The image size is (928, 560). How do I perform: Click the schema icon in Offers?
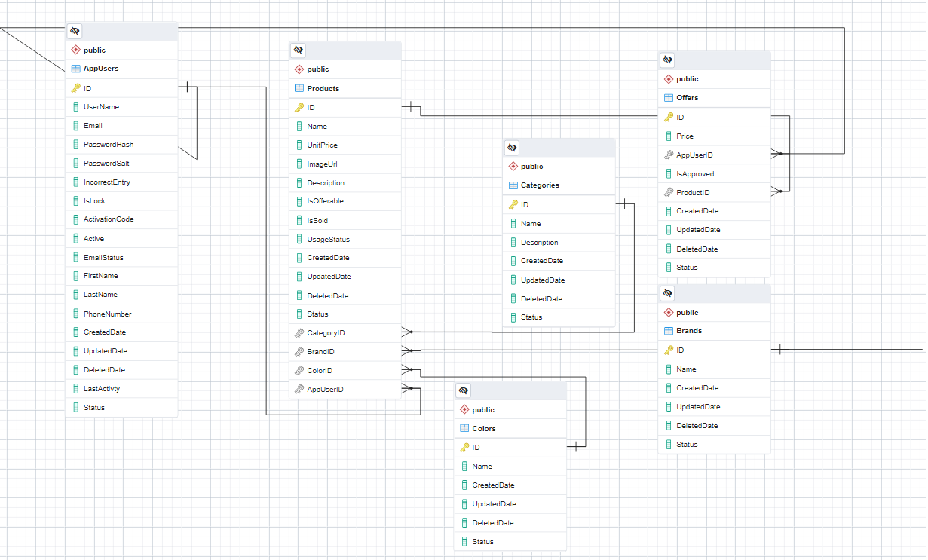pyautogui.click(x=668, y=78)
